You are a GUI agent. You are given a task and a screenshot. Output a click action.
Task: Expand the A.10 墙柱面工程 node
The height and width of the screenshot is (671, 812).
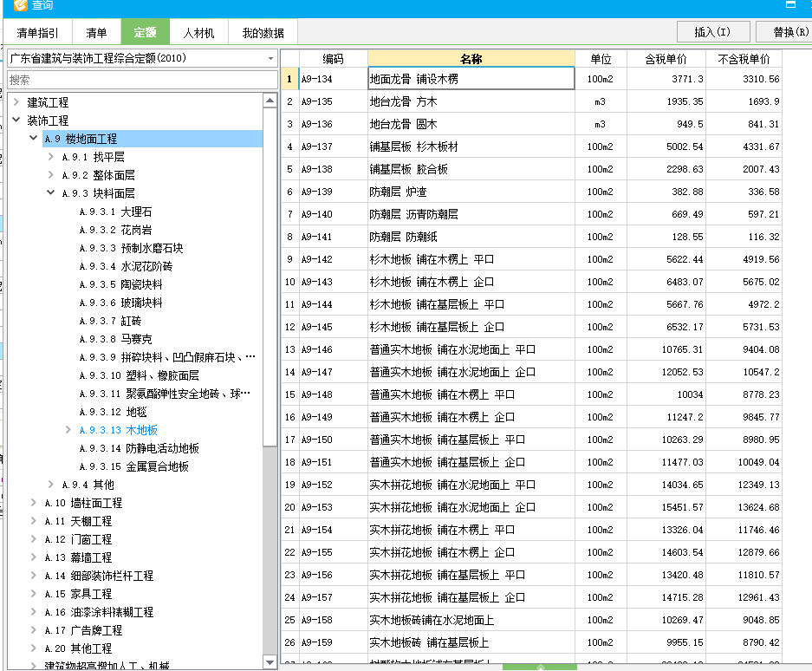coord(34,503)
